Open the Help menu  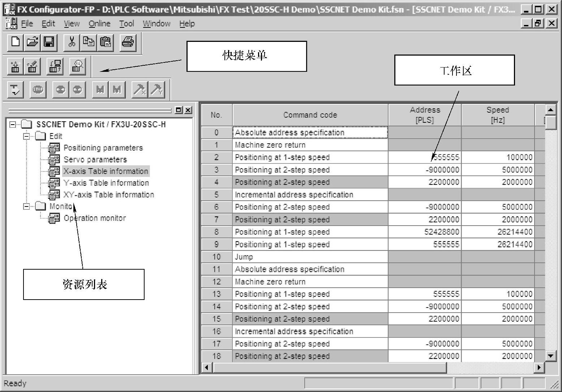(187, 24)
